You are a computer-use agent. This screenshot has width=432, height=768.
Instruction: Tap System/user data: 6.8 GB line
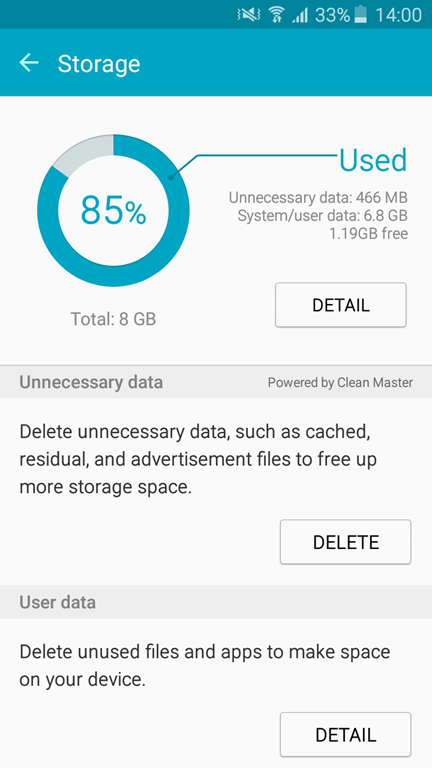(323, 216)
